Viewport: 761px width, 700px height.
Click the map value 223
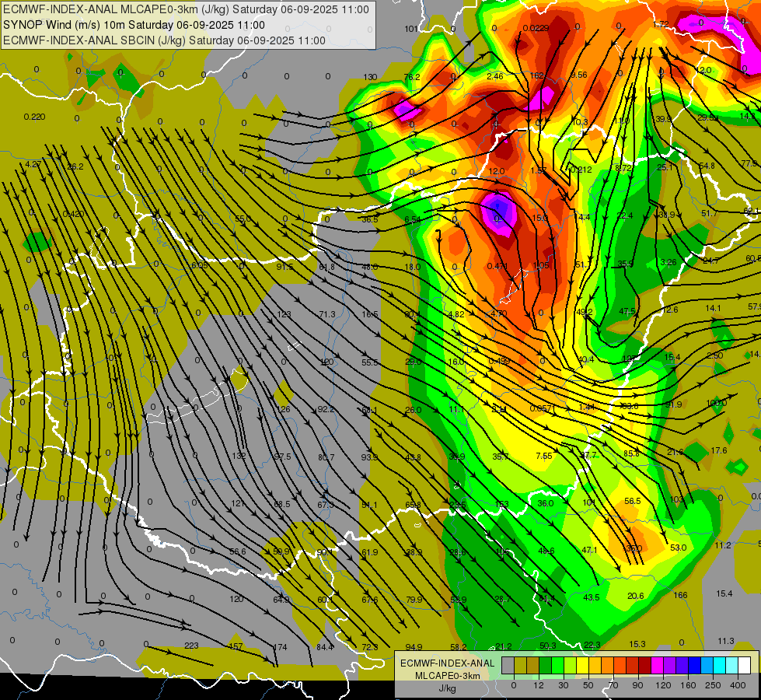tap(192, 645)
